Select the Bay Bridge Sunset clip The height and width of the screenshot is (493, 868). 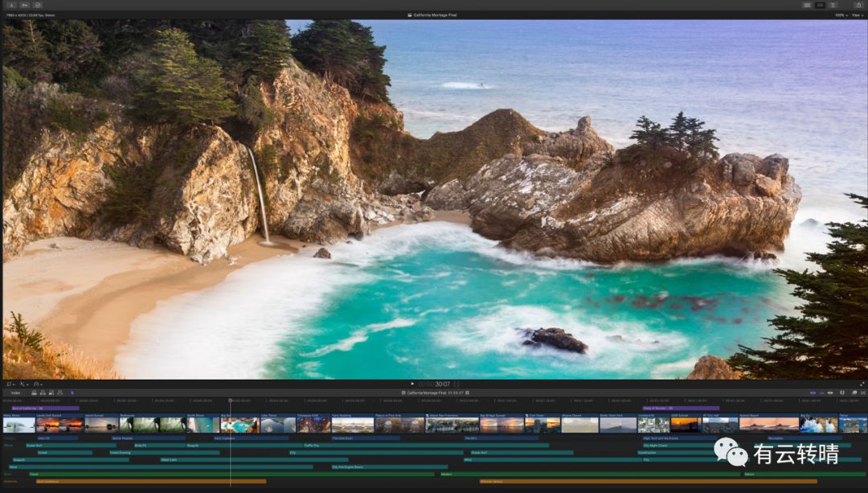(502, 423)
